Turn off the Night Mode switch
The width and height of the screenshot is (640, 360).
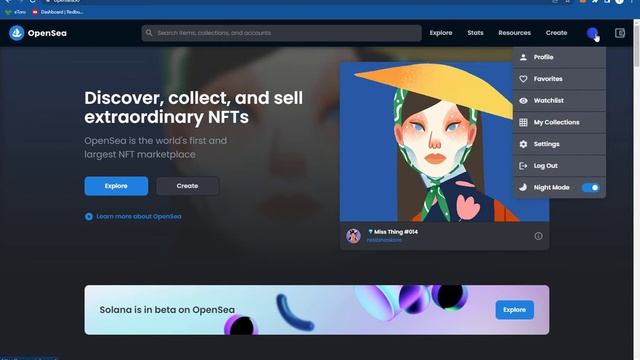pos(591,187)
